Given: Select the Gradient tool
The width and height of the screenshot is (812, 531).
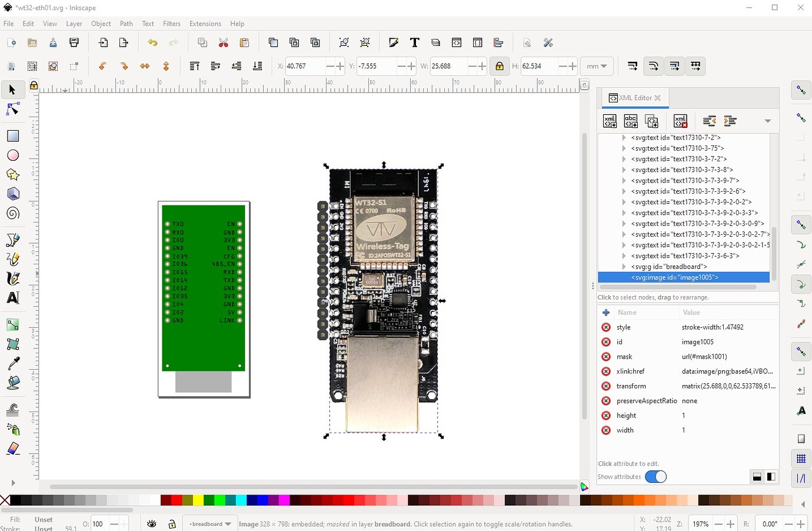Looking at the screenshot, I should 12,324.
